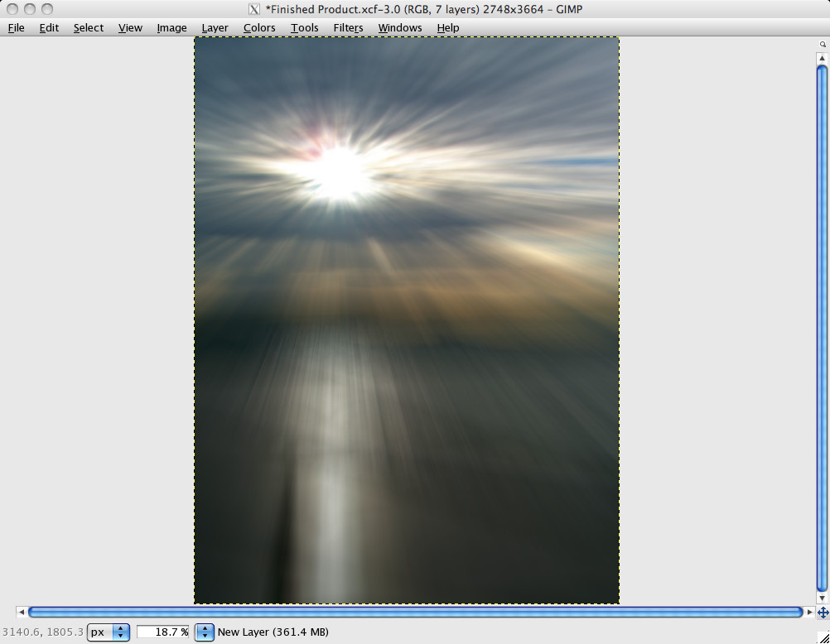Viewport: 830px width, 644px height.
Task: Open the Image menu
Action: coord(171,27)
